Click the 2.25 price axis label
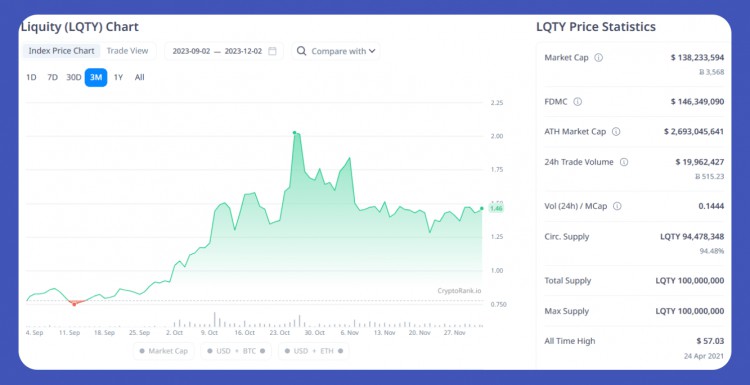This screenshot has height=385, width=750. (x=496, y=103)
